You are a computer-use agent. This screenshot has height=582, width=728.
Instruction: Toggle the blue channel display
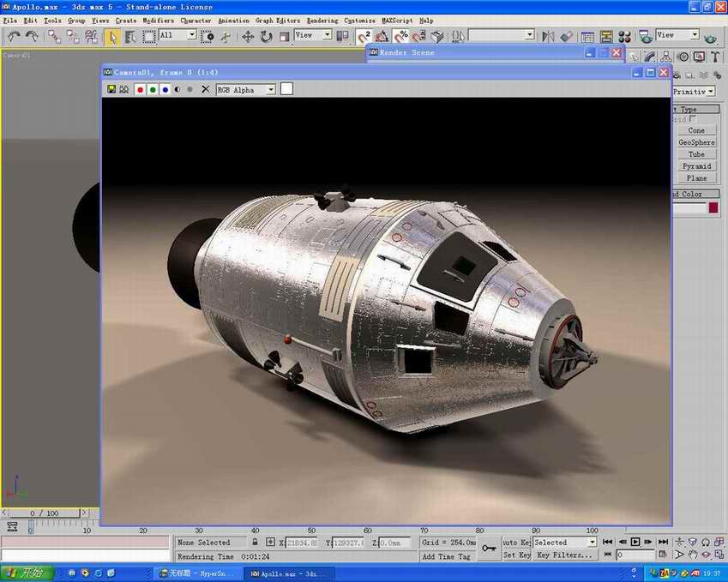pos(165,89)
